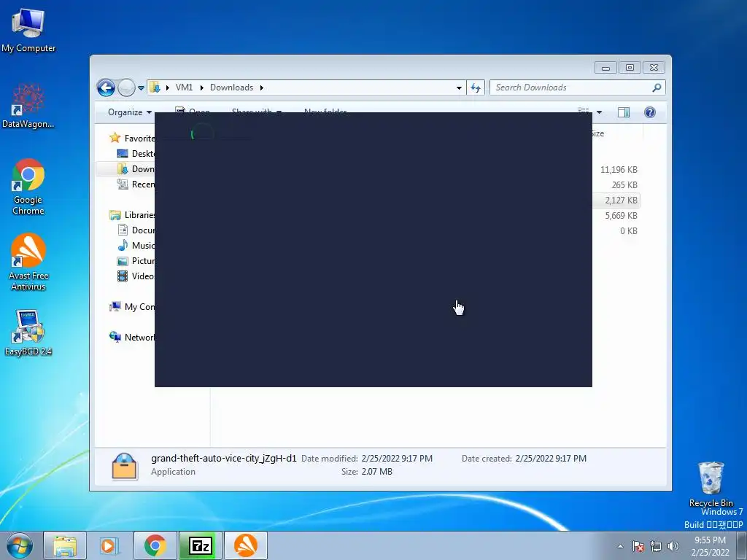
Task: Expand the arrow after Downloads in path
Action: point(262,87)
